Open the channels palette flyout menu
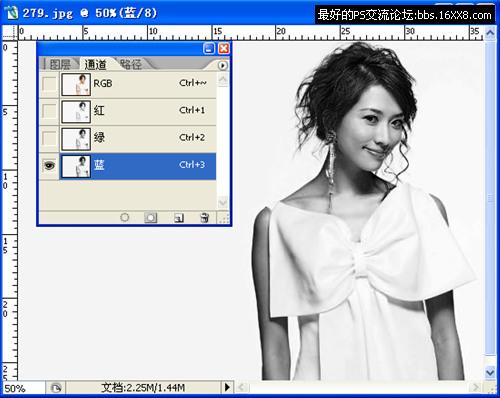The width and height of the screenshot is (500, 398). pos(222,65)
